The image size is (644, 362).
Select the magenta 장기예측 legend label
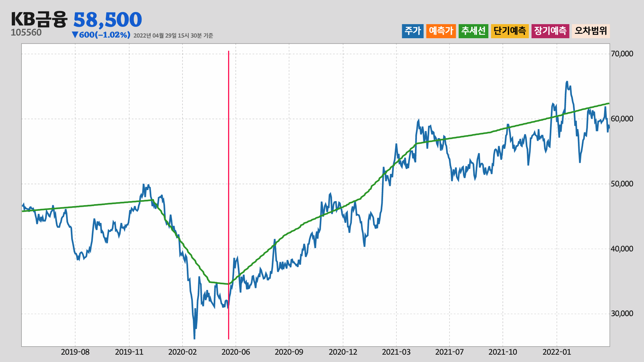(x=550, y=31)
